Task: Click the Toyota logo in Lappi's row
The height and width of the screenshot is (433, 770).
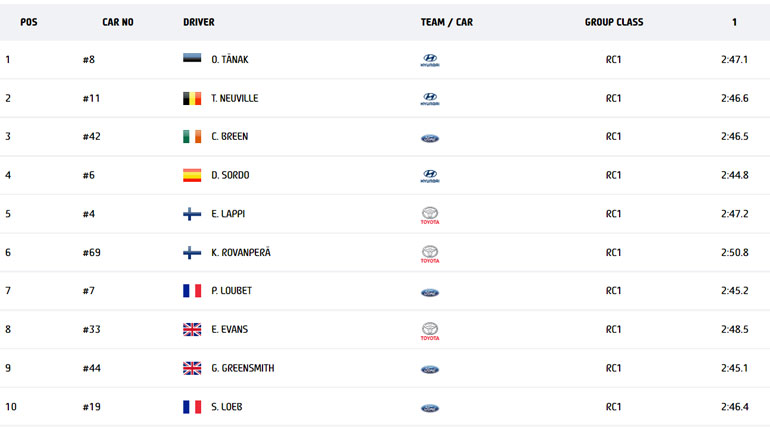Action: click(x=430, y=214)
